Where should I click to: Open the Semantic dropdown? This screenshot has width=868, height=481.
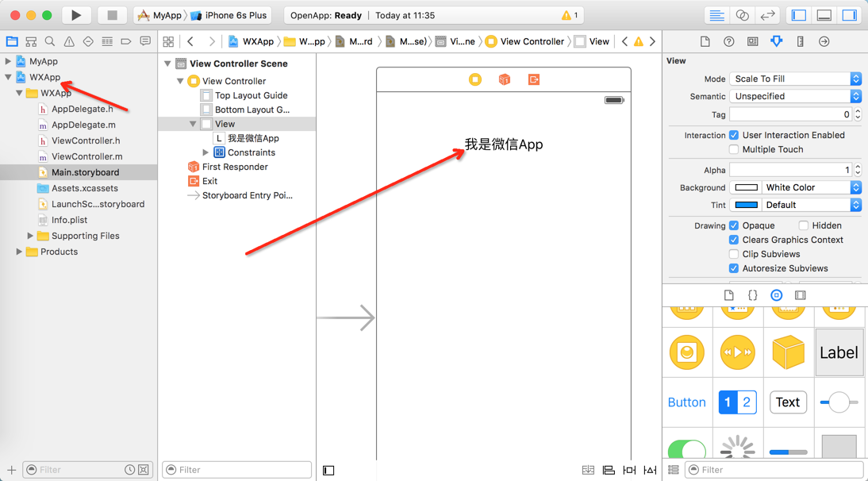[795, 96]
